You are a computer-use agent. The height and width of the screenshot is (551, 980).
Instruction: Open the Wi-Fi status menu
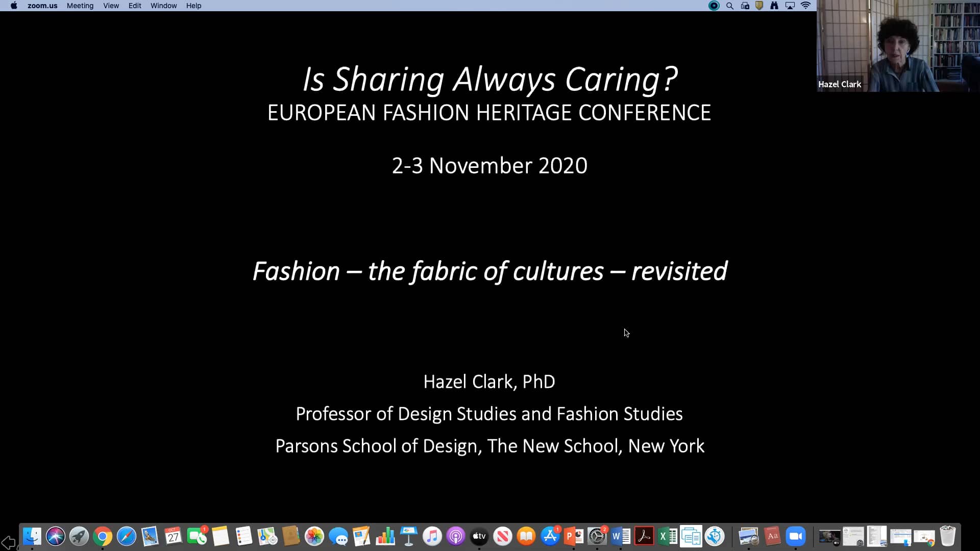click(806, 6)
